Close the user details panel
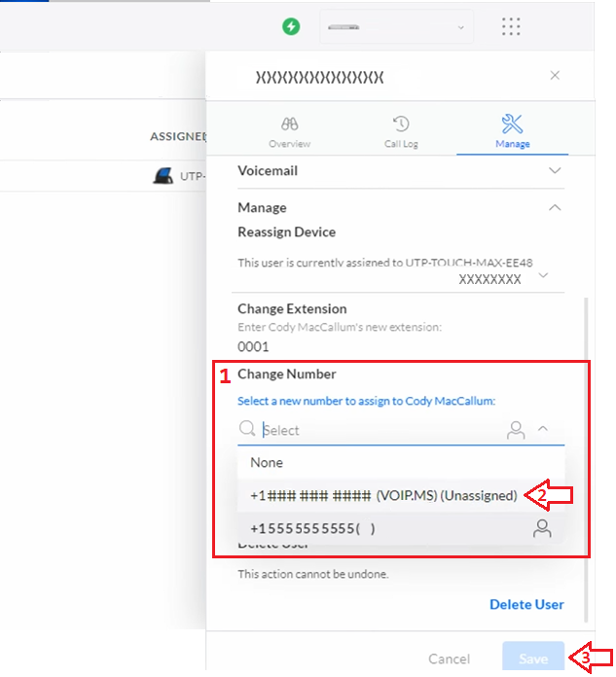This screenshot has width=616, height=677. pyautogui.click(x=555, y=75)
